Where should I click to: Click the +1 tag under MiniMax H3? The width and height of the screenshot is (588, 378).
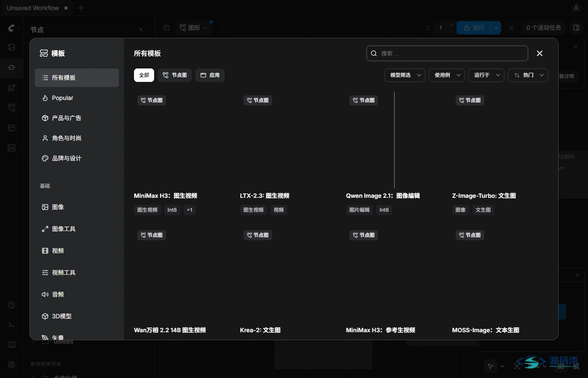(189, 210)
